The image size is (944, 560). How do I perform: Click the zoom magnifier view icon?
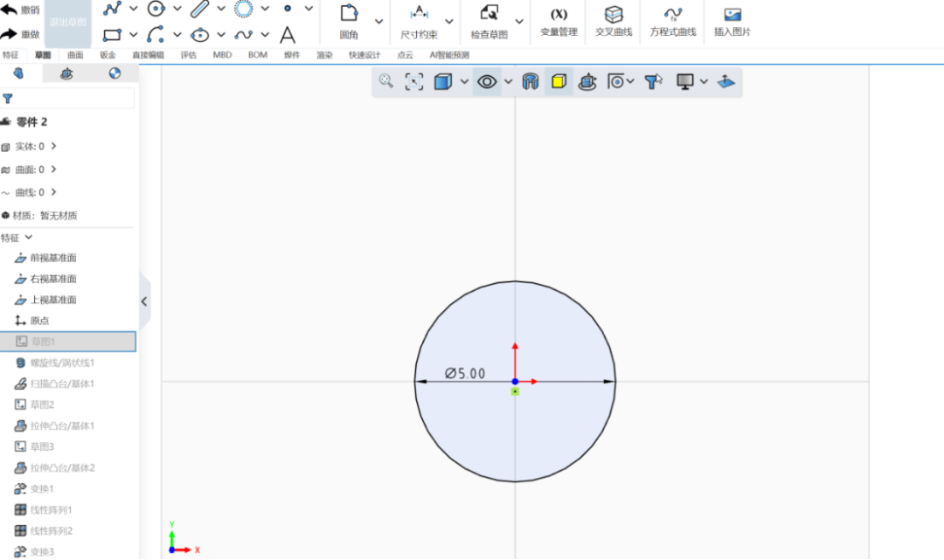(x=386, y=81)
